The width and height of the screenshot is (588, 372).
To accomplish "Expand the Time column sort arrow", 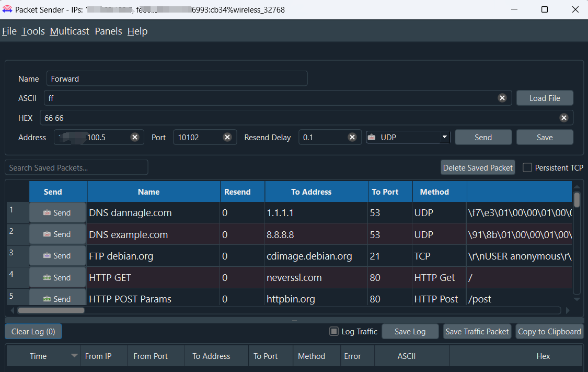I will coord(74,356).
